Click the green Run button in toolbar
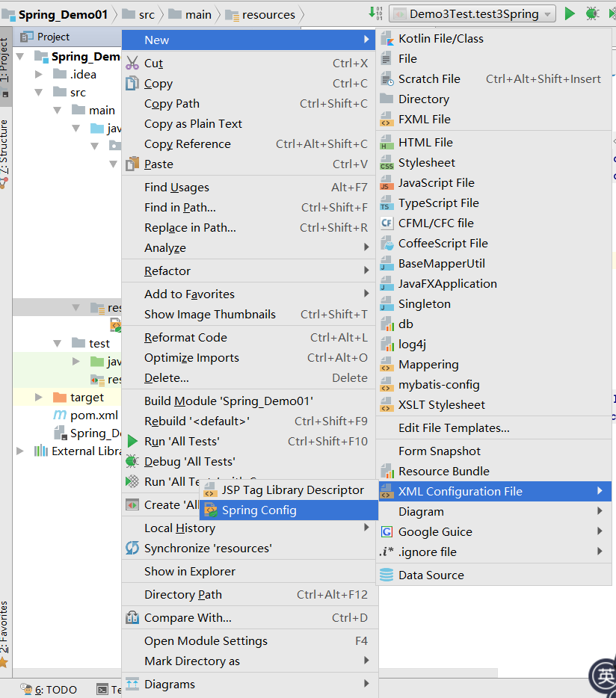The height and width of the screenshot is (698, 616). [x=569, y=13]
